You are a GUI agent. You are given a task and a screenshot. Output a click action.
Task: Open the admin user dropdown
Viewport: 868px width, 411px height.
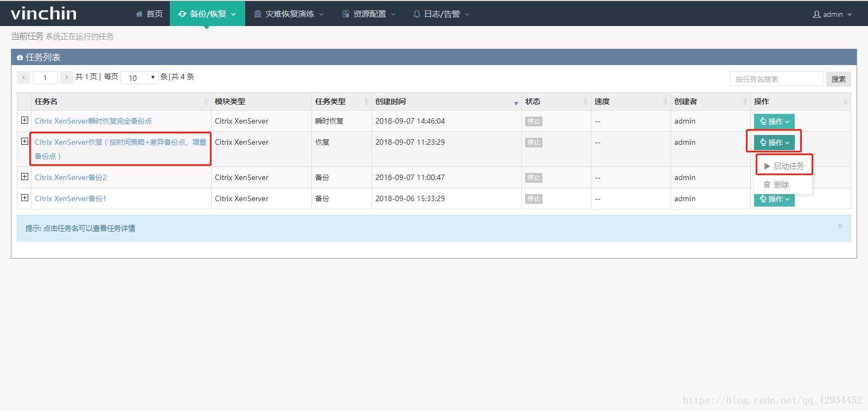pyautogui.click(x=832, y=14)
